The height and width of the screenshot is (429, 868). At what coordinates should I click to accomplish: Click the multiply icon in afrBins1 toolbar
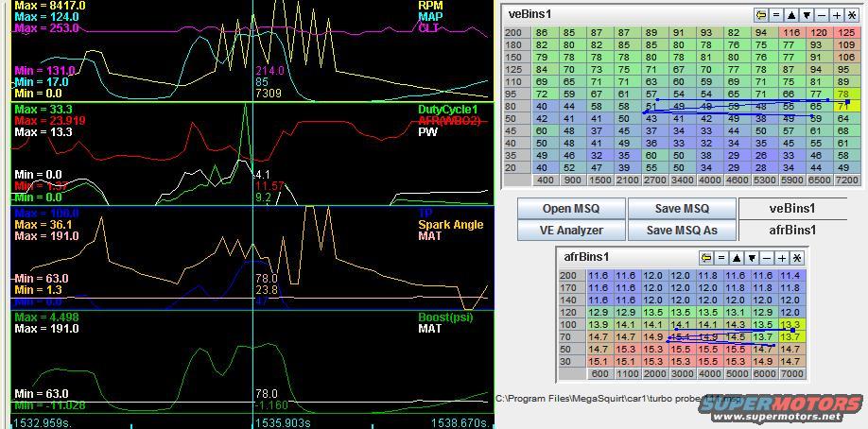[797, 258]
